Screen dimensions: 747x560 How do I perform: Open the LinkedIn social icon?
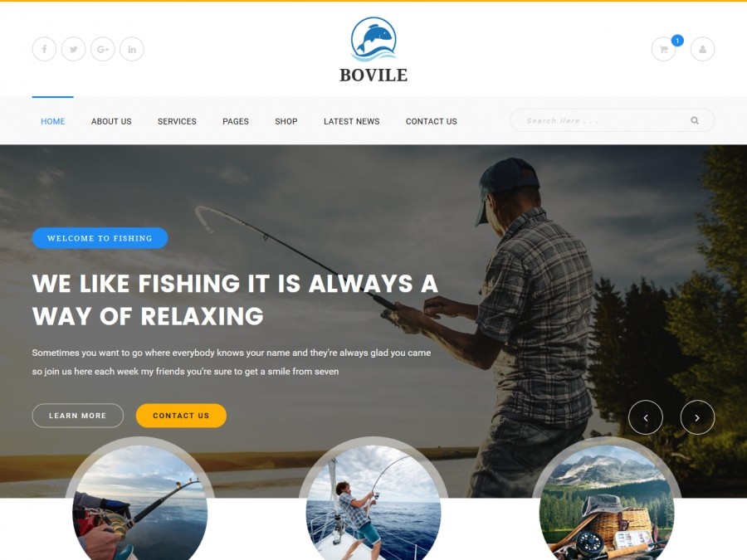point(132,49)
